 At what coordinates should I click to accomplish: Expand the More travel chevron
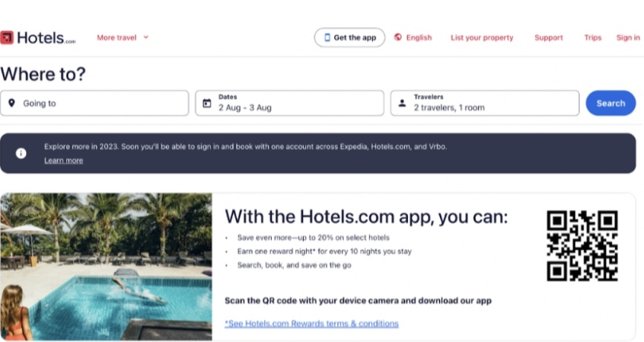click(146, 37)
